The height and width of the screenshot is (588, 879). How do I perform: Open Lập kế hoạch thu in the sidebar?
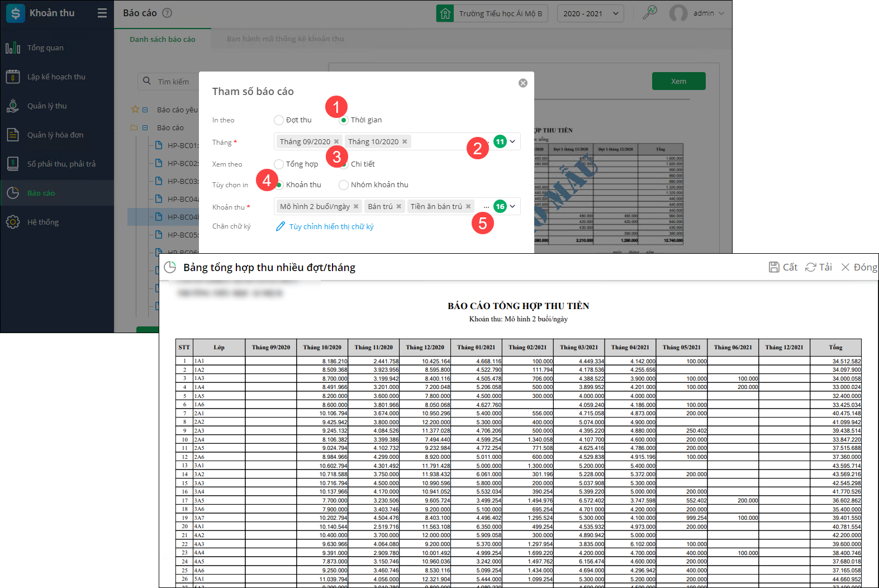click(56, 77)
